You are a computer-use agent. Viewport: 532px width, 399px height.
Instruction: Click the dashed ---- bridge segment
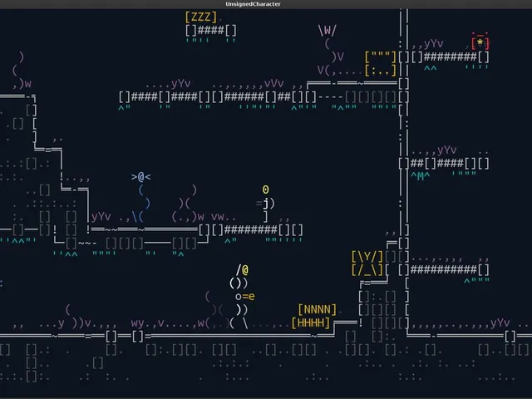tap(331, 97)
